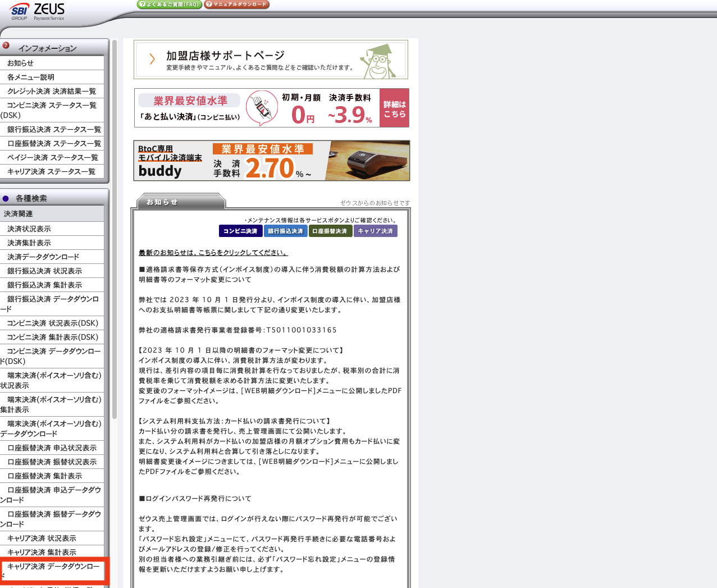This screenshot has width=717, height=588.
Task: Open 最新のお知らせは、こちらをクリックしてください link
Action: coord(213,253)
